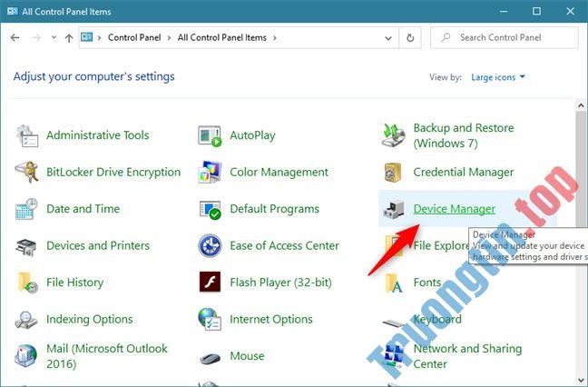This screenshot has height=387, width=588.
Task: Expand chevron after Control Panel breadcrumb
Action: click(169, 38)
